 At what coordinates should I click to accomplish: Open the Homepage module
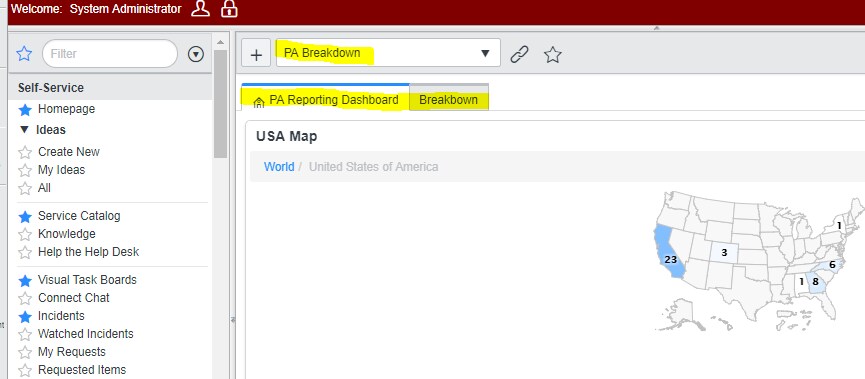[x=66, y=109]
